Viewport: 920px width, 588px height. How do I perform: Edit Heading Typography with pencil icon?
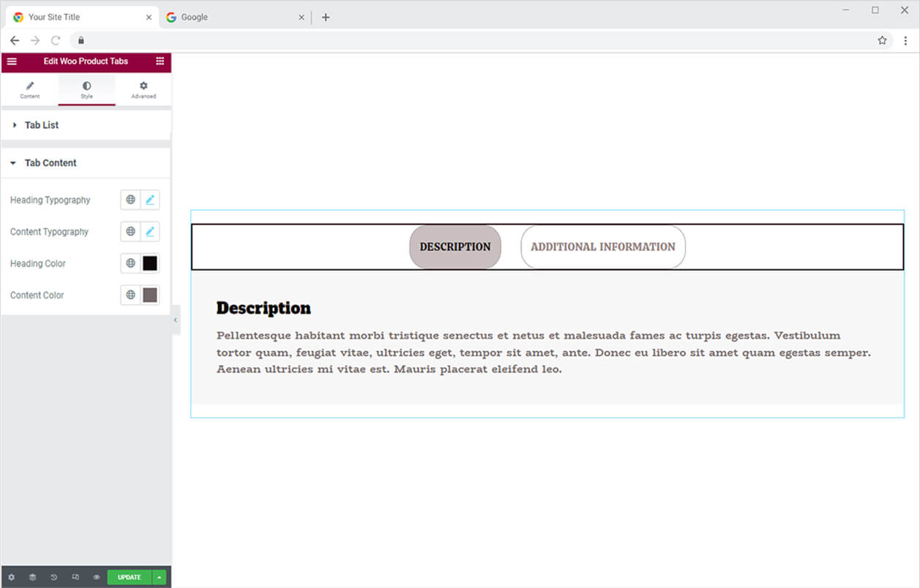pos(150,200)
